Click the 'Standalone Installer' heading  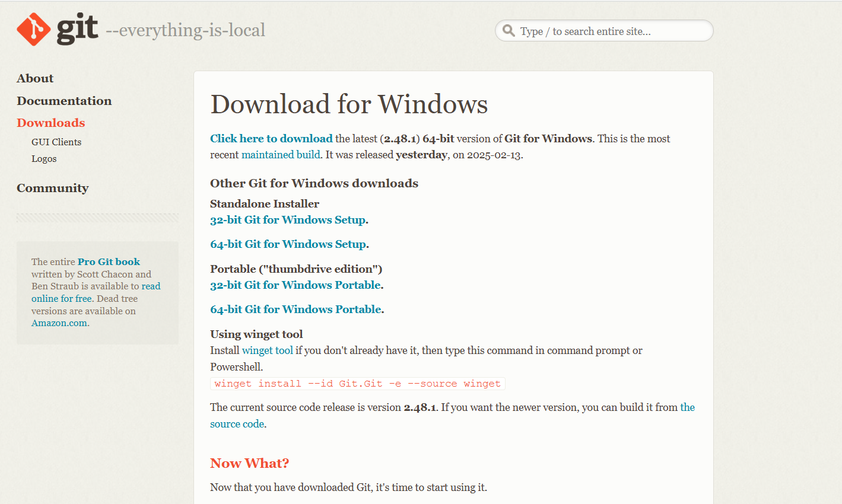click(x=265, y=203)
